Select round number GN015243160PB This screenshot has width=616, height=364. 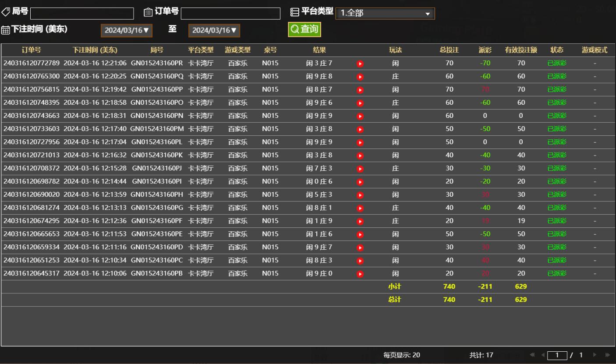click(157, 273)
